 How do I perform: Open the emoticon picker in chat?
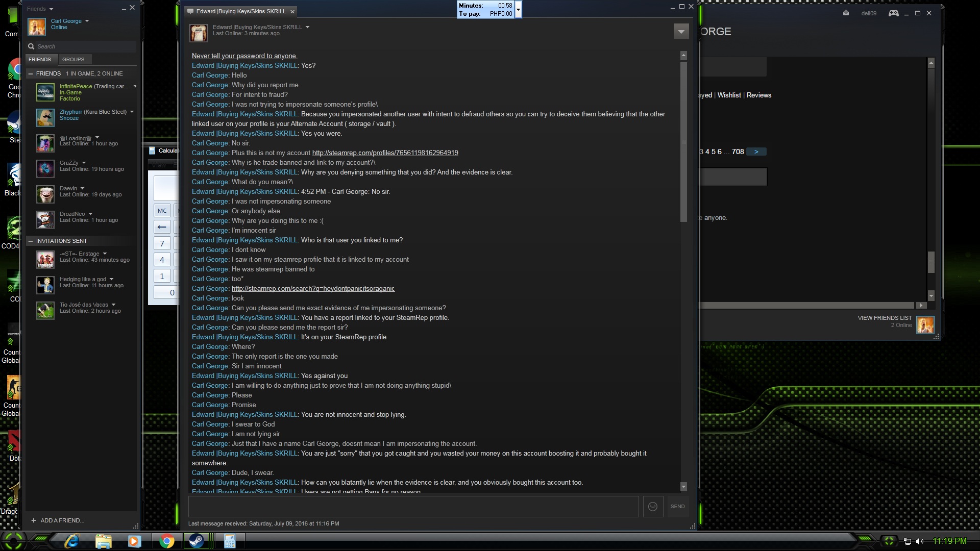tap(652, 506)
